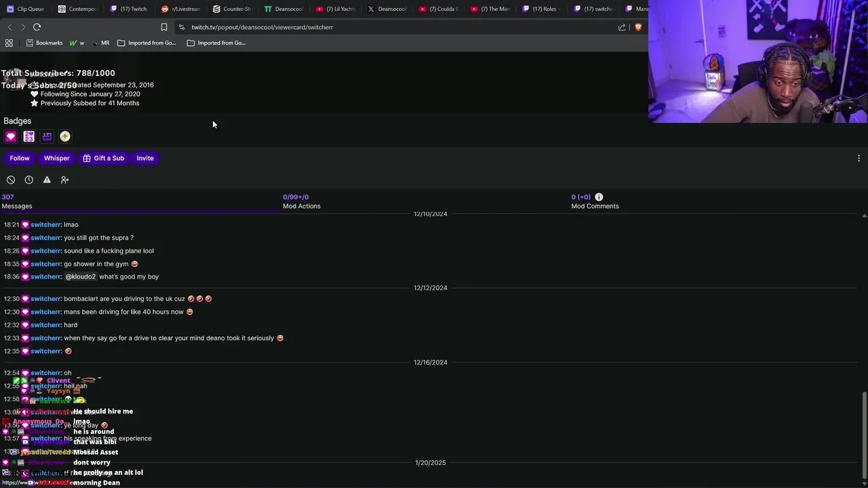Switch to the (17) Twitch tab

point(129,9)
